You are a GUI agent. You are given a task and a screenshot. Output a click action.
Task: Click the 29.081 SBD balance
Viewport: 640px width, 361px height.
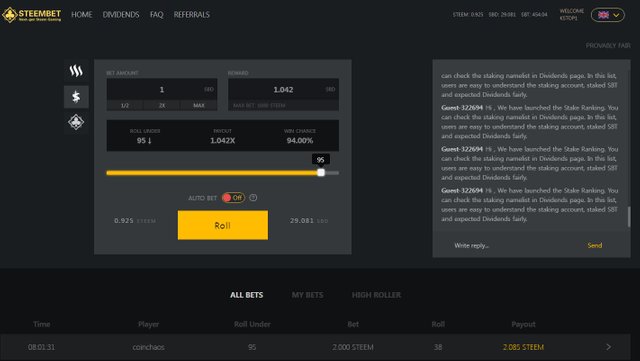pos(309,221)
